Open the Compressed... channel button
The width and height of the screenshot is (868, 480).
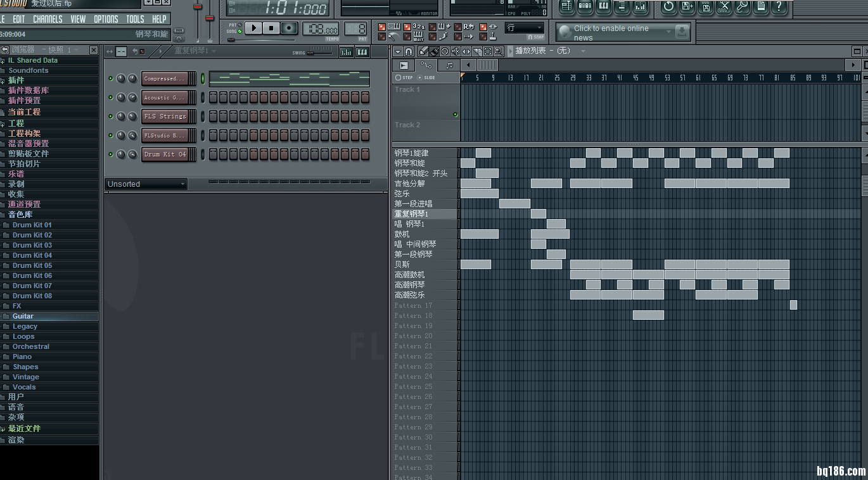165,79
